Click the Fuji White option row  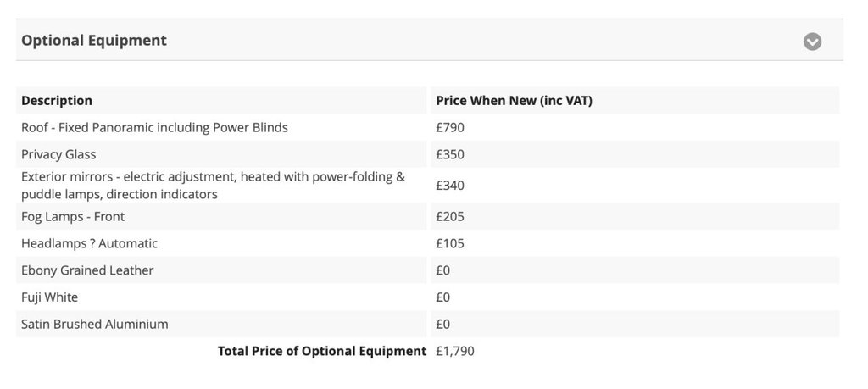coord(49,297)
